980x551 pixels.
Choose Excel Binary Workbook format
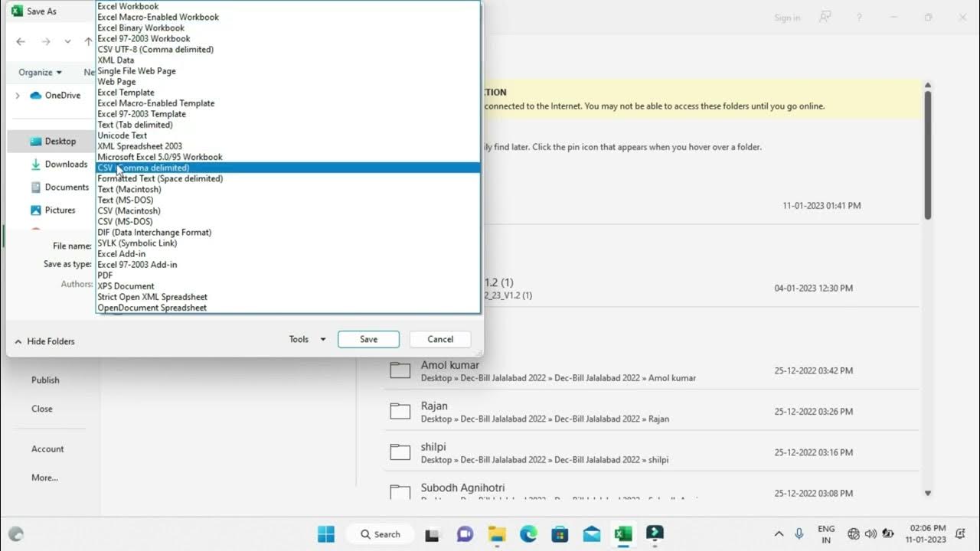tap(288, 28)
